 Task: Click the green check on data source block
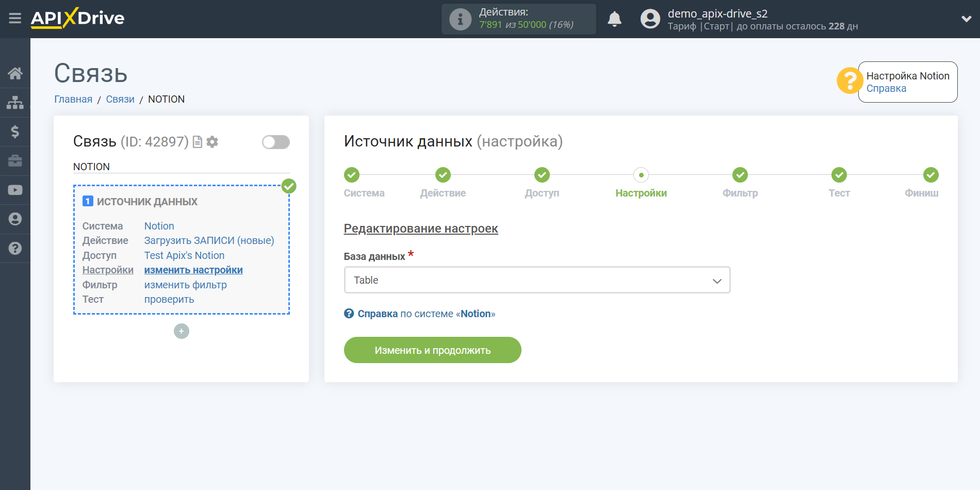(289, 186)
